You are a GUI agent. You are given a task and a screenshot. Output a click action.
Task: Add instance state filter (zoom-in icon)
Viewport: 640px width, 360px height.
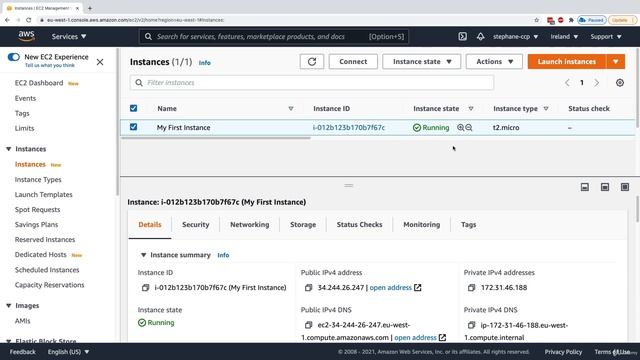pyautogui.click(x=460, y=127)
